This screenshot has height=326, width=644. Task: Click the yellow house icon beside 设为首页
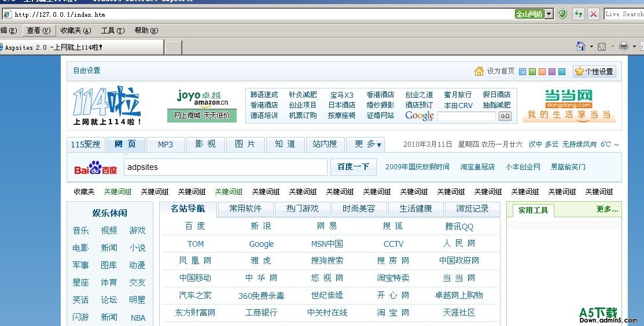click(479, 71)
